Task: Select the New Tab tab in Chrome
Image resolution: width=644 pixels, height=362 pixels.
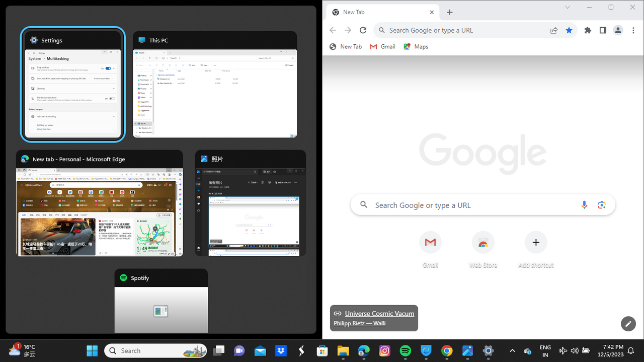Action: tap(382, 12)
